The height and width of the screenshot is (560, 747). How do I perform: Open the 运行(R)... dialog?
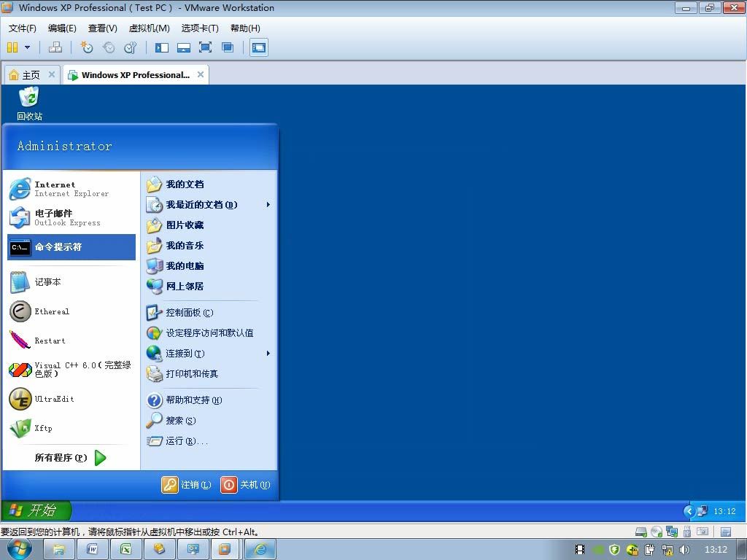(x=209, y=441)
